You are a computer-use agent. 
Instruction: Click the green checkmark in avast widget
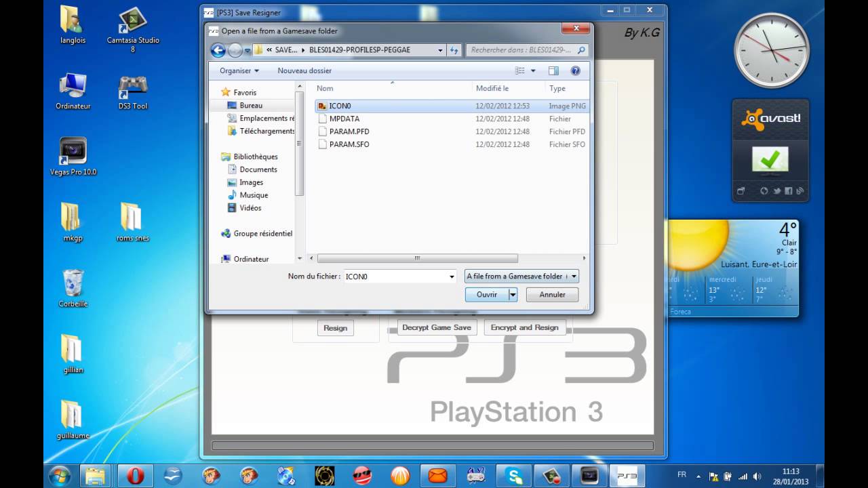[x=770, y=160]
